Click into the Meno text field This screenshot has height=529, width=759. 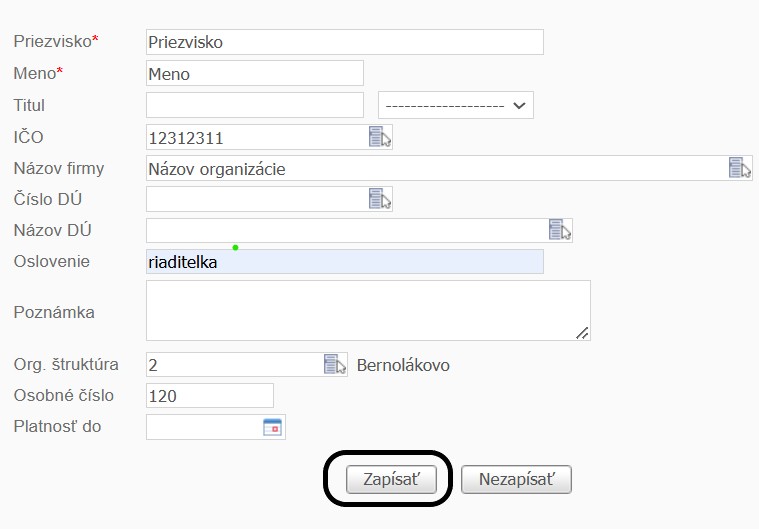pyautogui.click(x=254, y=74)
